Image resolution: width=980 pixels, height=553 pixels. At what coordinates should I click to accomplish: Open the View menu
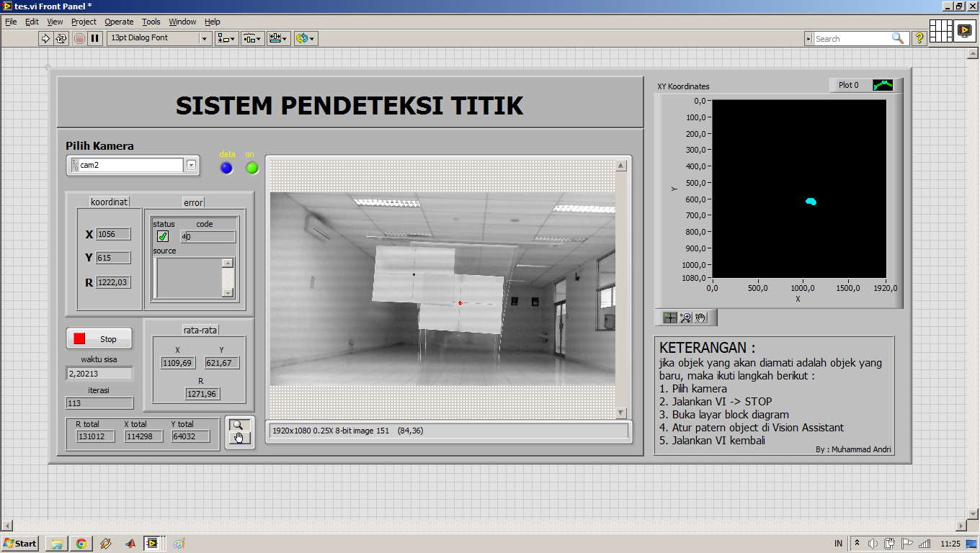point(55,22)
